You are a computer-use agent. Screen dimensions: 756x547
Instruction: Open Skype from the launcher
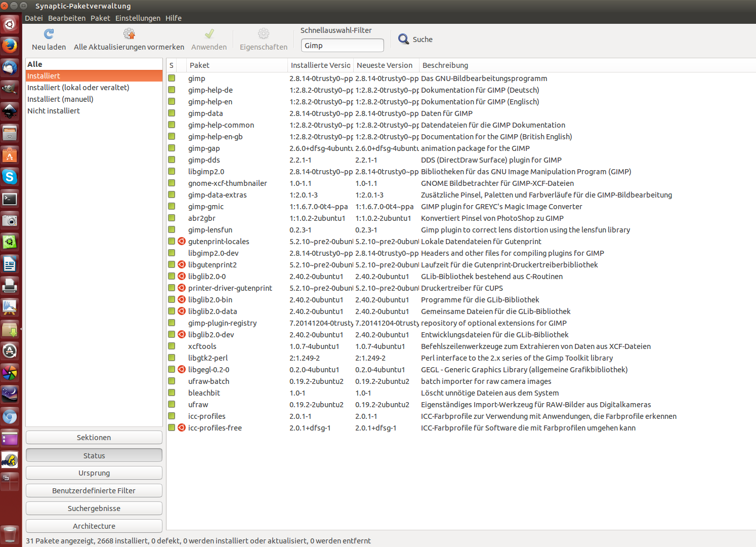[10, 177]
